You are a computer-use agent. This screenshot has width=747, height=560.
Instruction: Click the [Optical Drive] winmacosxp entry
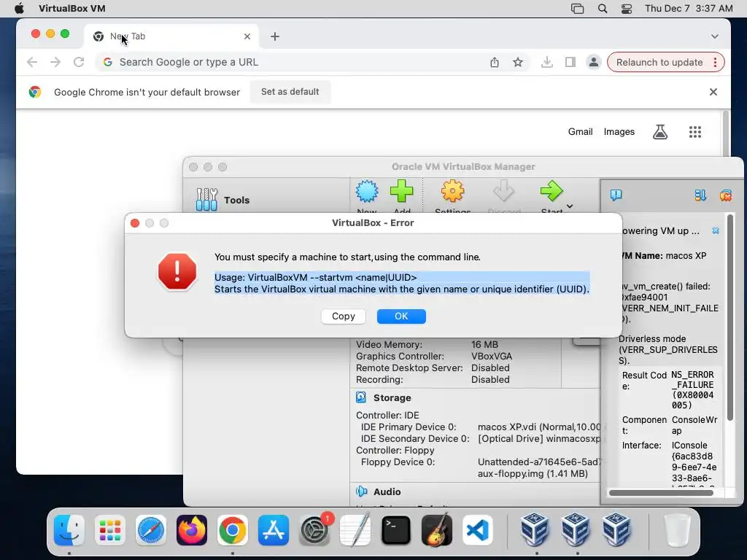click(x=539, y=438)
